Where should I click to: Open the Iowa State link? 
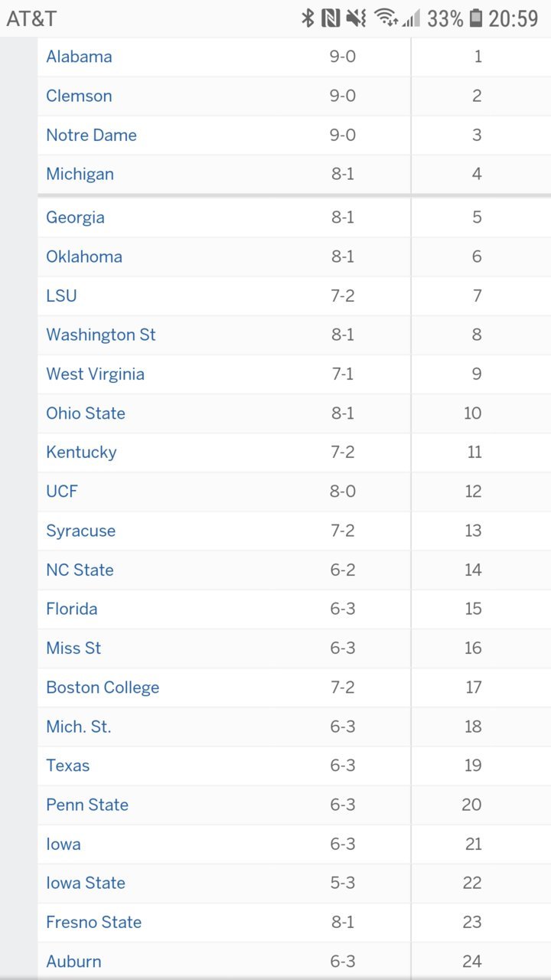pyautogui.click(x=86, y=883)
